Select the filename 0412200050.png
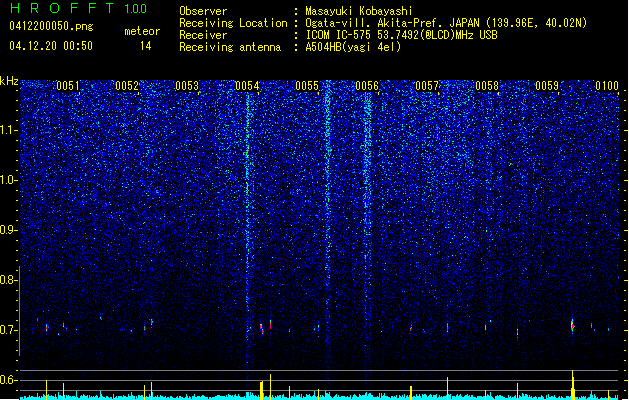This screenshot has width=629, height=400. (51, 26)
